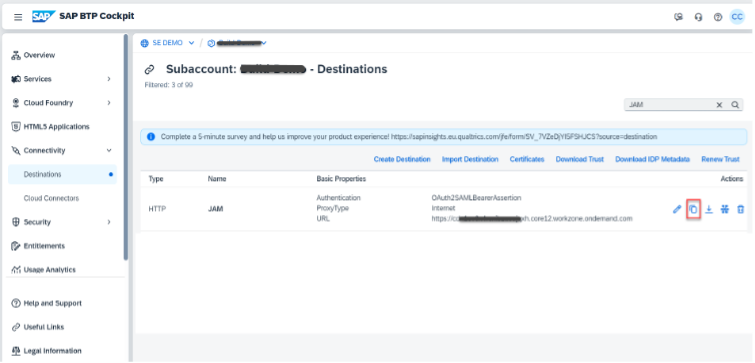This screenshot has width=755, height=363.
Task: Click the OAuth2SAMLBearerAssertion value
Action: pos(476,198)
